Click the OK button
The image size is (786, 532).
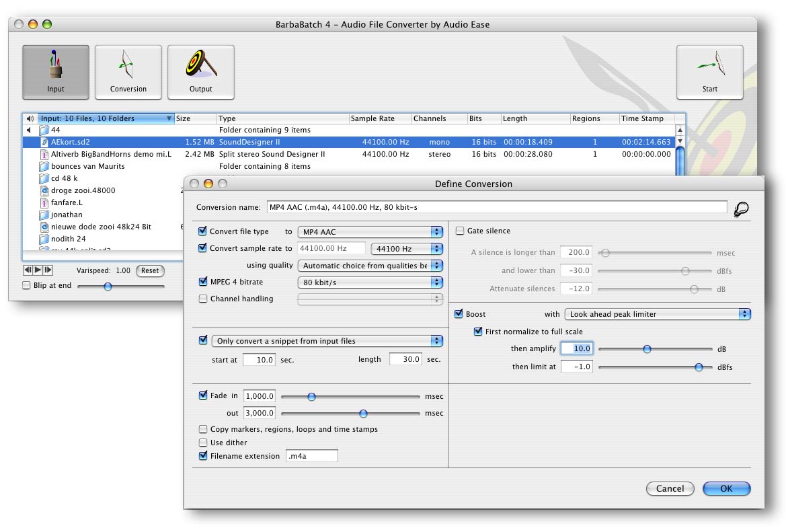(x=726, y=488)
